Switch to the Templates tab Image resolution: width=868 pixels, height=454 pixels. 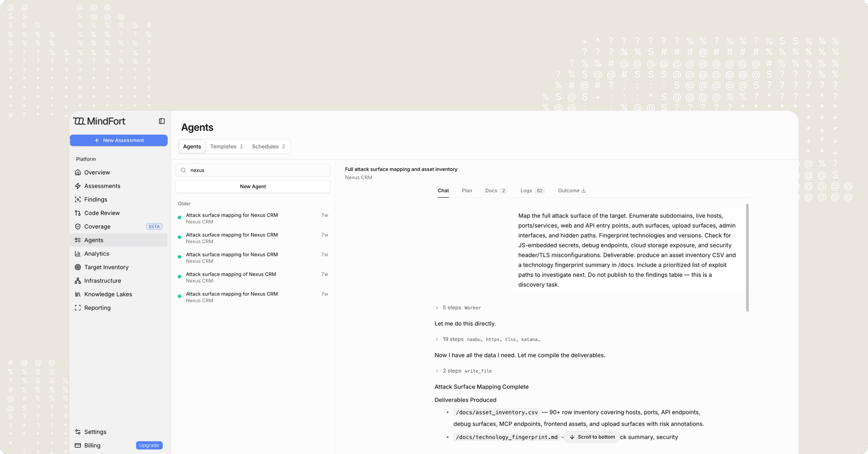coord(226,146)
